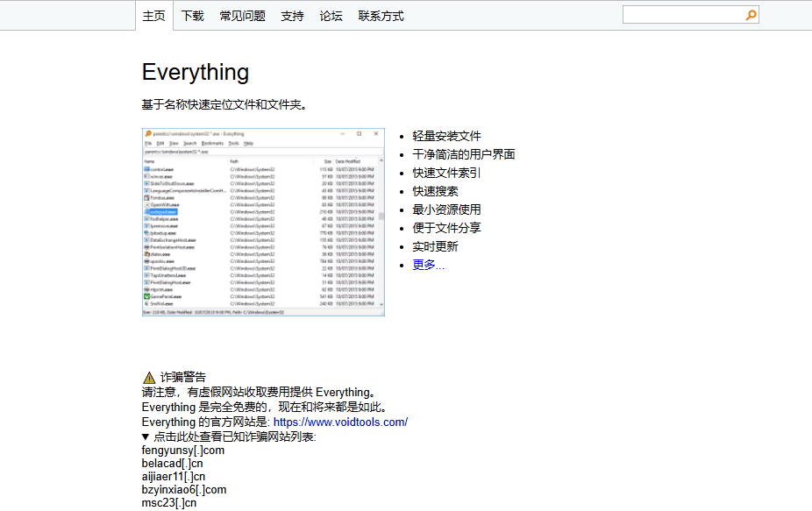The height and width of the screenshot is (511, 812).
Task: Select the 实时更新 bullet text
Action: click(x=435, y=246)
